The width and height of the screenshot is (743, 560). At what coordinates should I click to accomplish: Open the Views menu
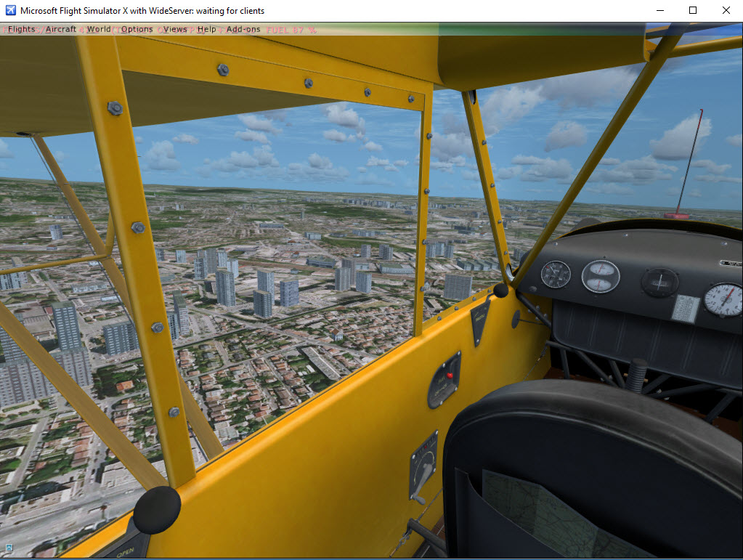point(175,29)
